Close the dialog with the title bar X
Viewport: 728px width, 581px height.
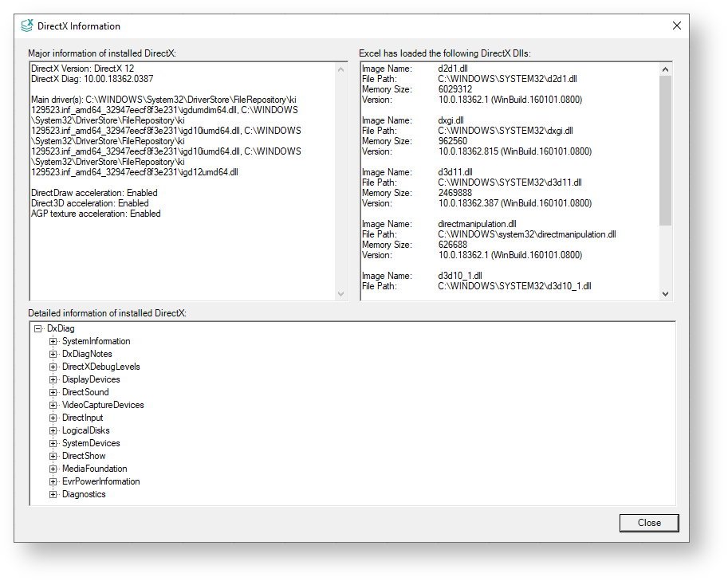pos(676,26)
